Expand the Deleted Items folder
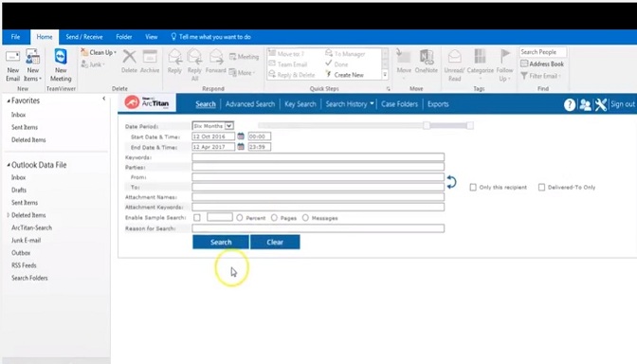Screen dimensions: 637x364 point(9,215)
